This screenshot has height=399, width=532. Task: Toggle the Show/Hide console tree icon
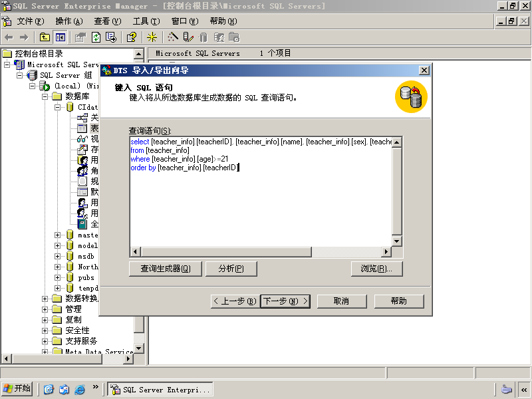click(x=61, y=37)
